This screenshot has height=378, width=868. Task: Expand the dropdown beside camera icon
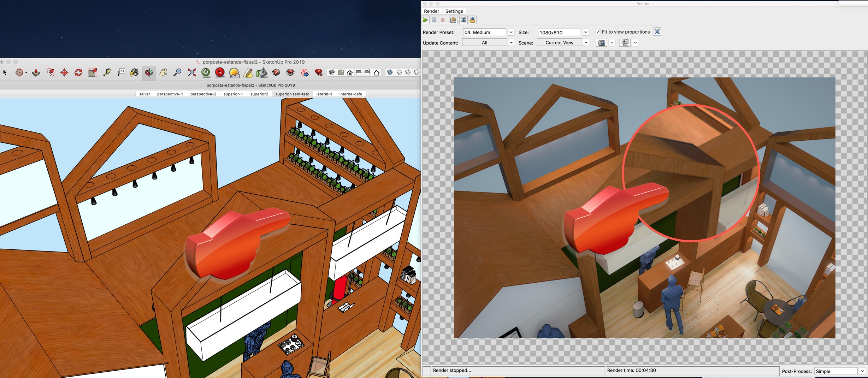[612, 43]
